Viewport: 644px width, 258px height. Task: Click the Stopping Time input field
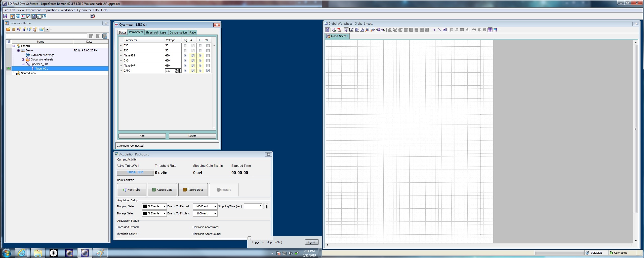(x=253, y=207)
